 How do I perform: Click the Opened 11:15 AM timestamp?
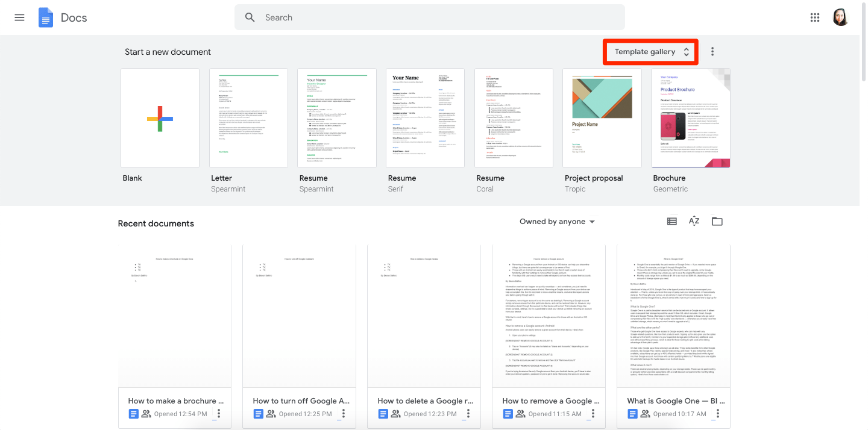555,414
